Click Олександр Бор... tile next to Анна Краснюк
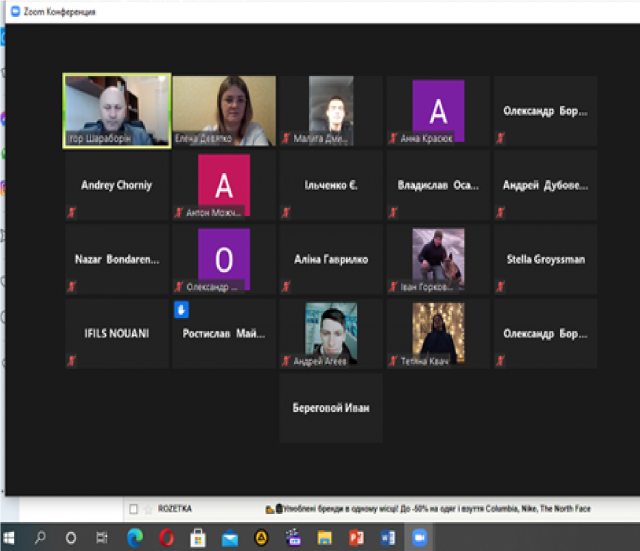 coord(545,111)
